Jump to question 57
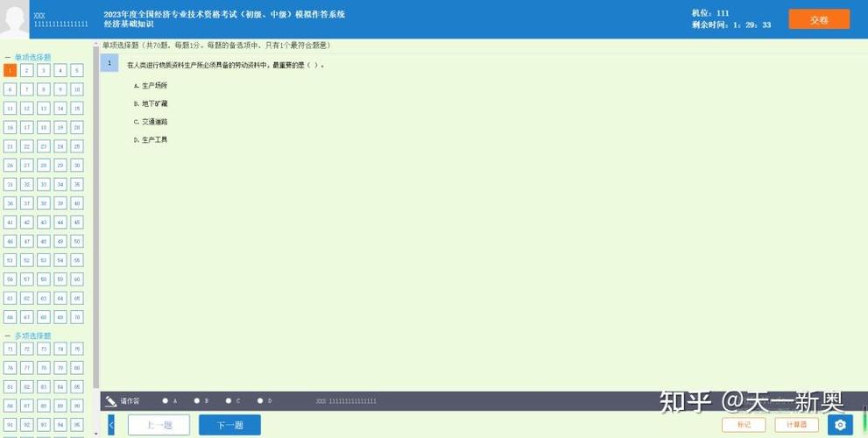The image size is (868, 438). point(26,279)
